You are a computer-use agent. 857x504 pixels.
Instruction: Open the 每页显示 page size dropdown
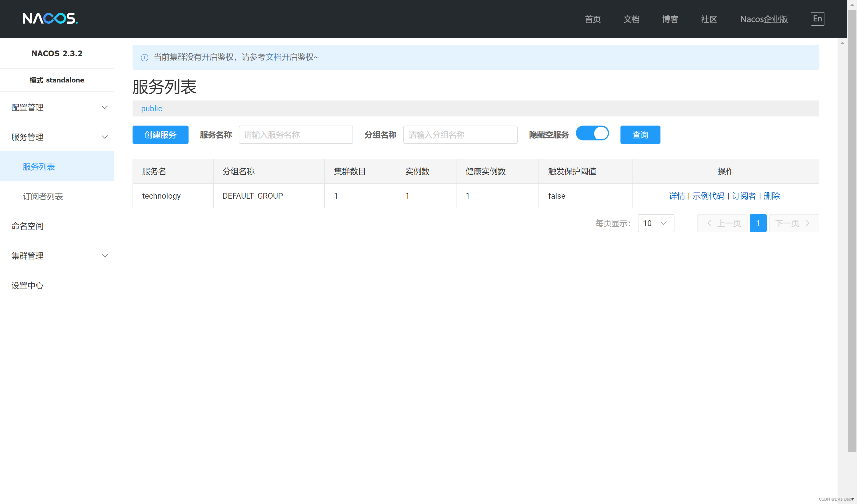[x=656, y=223]
